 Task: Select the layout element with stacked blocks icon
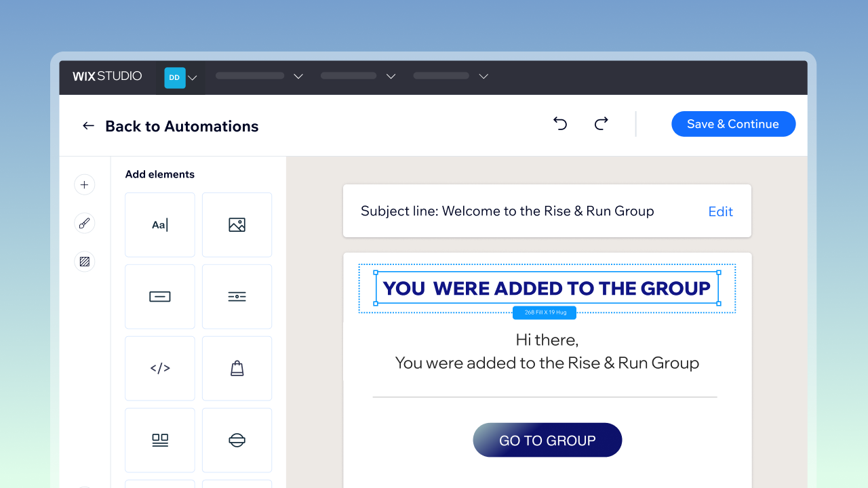[x=159, y=440]
